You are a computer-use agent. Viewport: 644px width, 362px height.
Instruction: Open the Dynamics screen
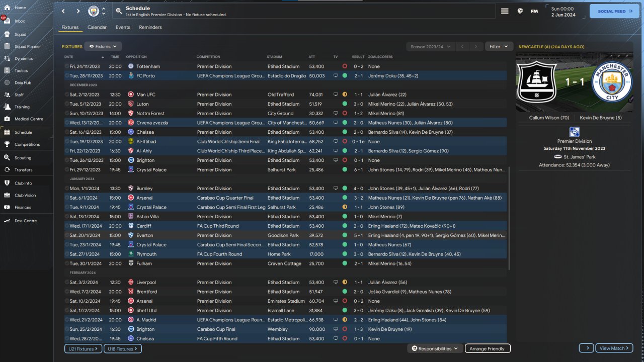point(24,59)
